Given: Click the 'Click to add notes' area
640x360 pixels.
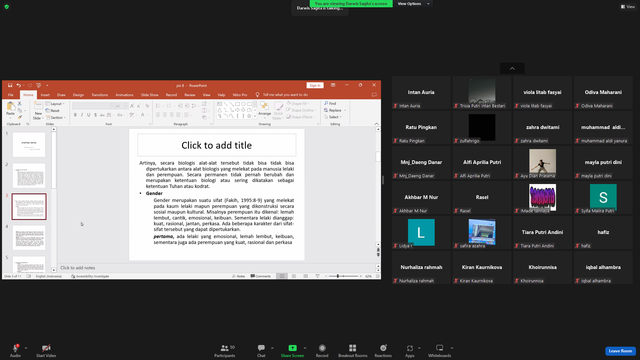Looking at the screenshot, I should [217, 268].
